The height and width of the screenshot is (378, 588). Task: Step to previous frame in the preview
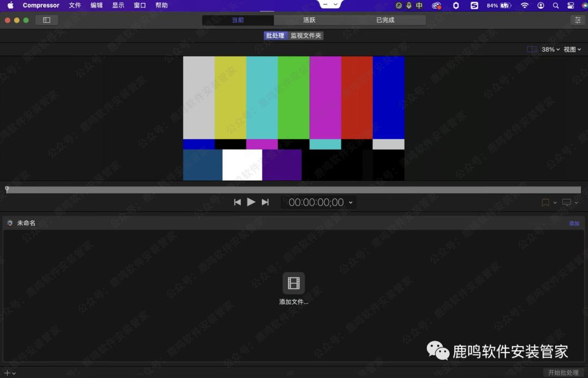[237, 202]
